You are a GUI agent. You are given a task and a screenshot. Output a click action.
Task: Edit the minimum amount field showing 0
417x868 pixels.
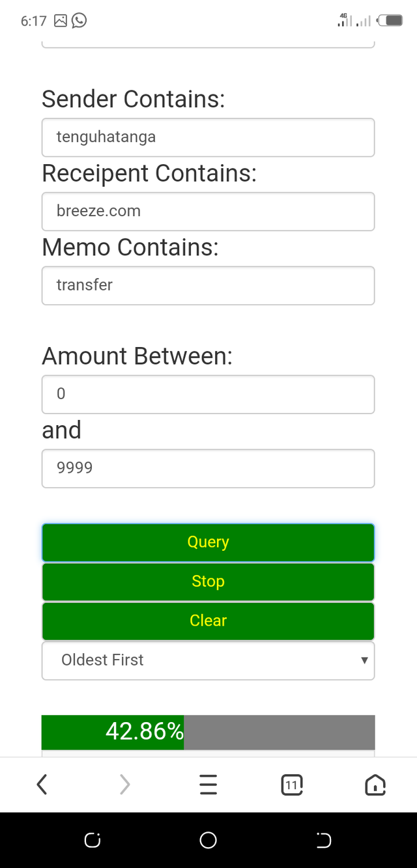click(x=208, y=394)
